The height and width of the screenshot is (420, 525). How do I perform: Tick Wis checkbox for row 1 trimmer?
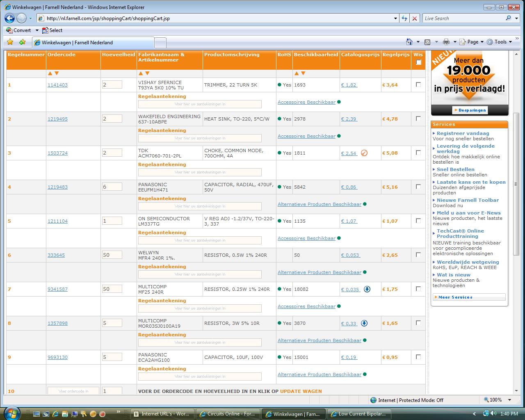(418, 84)
